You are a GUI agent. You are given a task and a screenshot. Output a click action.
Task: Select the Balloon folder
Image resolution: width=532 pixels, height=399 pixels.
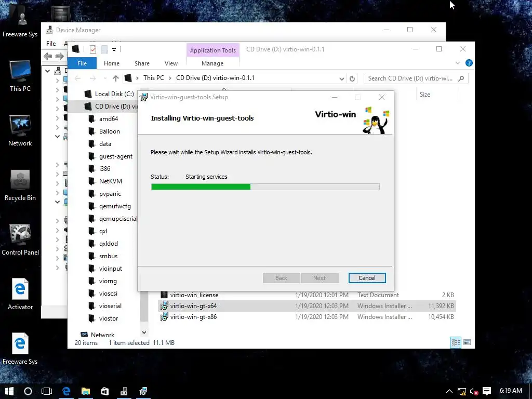click(109, 131)
